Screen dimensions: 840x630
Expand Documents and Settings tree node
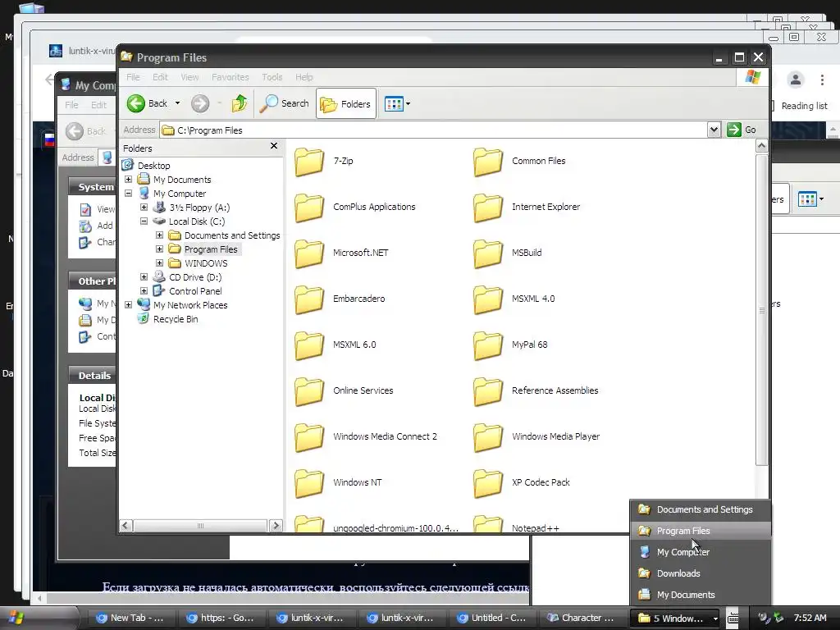coord(160,235)
